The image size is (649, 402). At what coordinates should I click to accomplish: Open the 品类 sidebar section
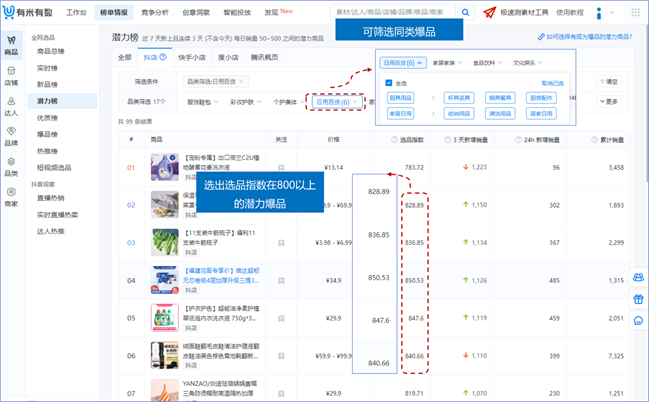pyautogui.click(x=12, y=167)
